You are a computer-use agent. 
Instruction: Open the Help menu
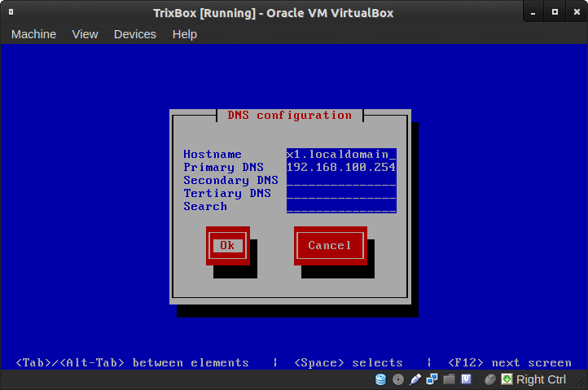point(185,34)
